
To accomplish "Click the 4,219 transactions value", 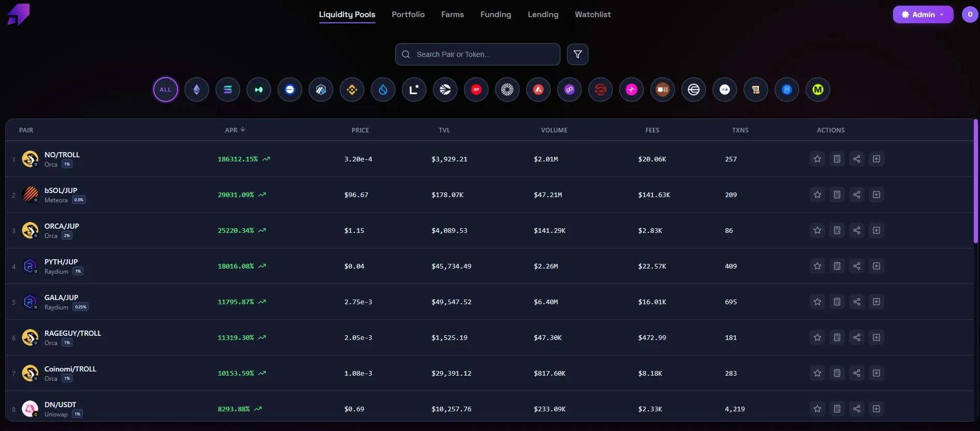I will click(735, 409).
